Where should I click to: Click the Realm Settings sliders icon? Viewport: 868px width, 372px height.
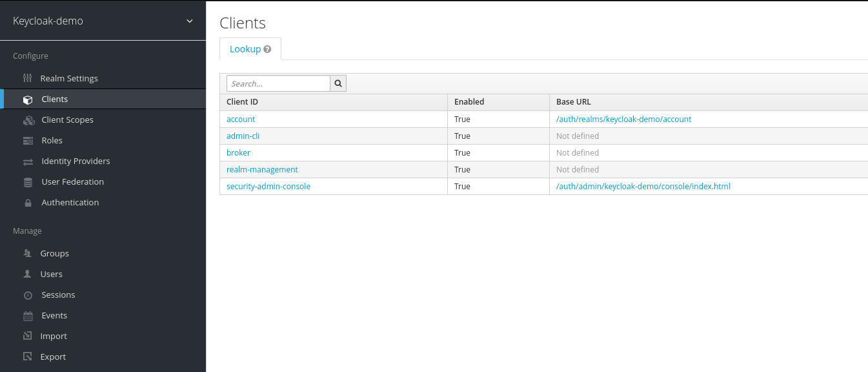coord(27,78)
